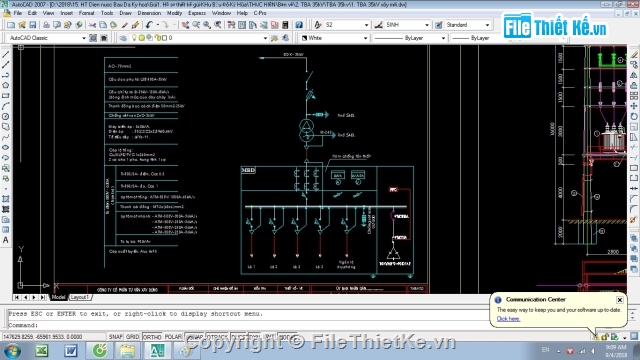The image size is (640, 360).
Task: Click the Text Style icon beside S2
Action: pos(318,25)
